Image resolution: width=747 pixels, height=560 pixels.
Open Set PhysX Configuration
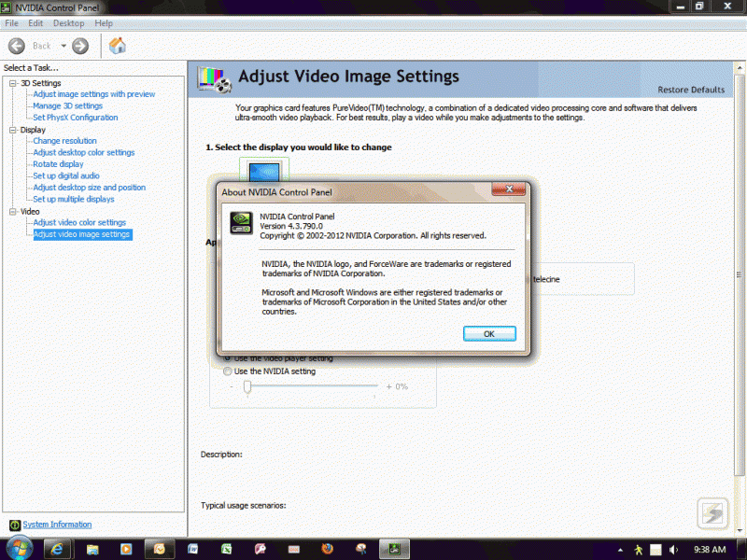coord(76,118)
